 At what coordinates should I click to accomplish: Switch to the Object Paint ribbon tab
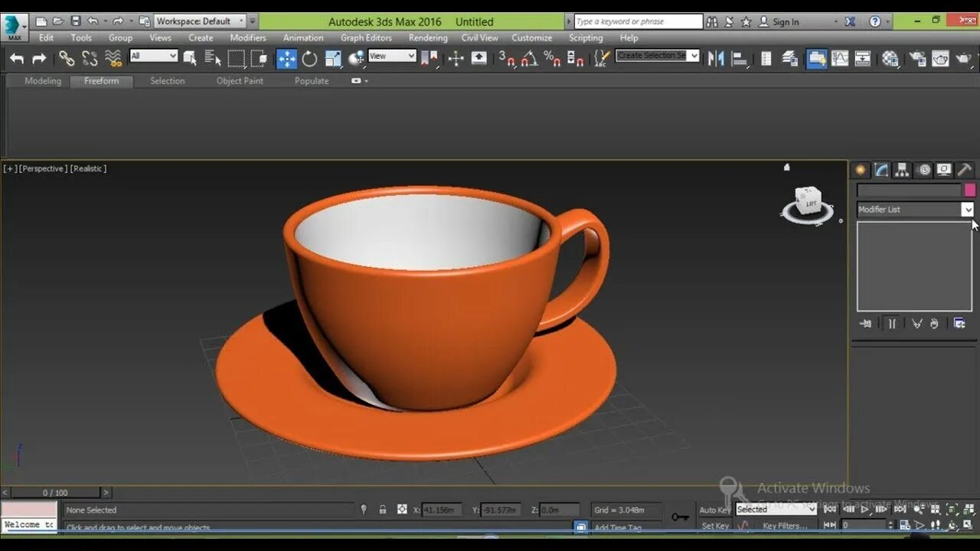click(240, 80)
